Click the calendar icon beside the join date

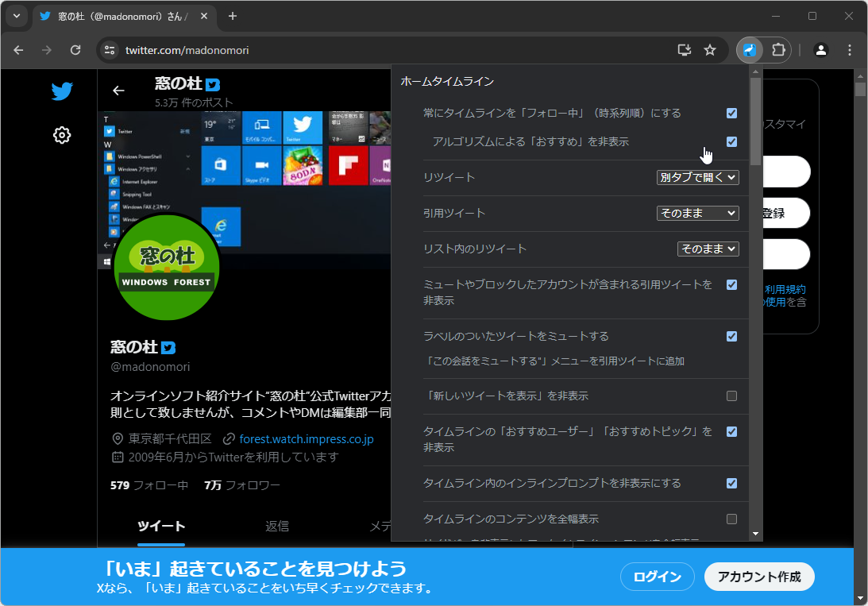pyautogui.click(x=116, y=456)
